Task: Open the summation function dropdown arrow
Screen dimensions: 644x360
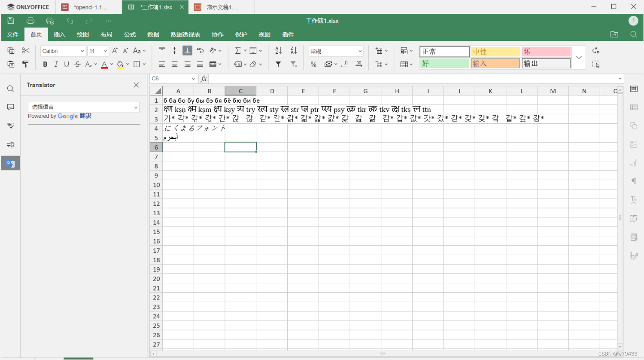Action: click(245, 51)
